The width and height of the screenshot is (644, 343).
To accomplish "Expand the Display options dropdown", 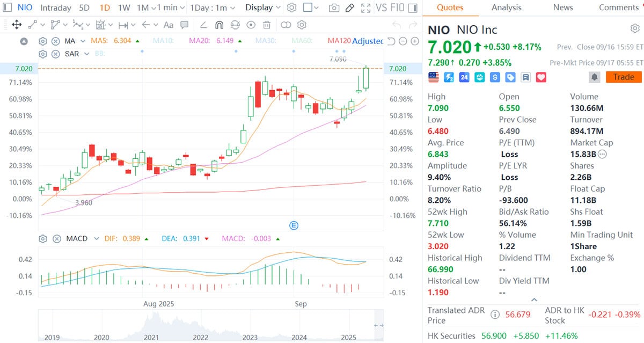I will pos(262,8).
